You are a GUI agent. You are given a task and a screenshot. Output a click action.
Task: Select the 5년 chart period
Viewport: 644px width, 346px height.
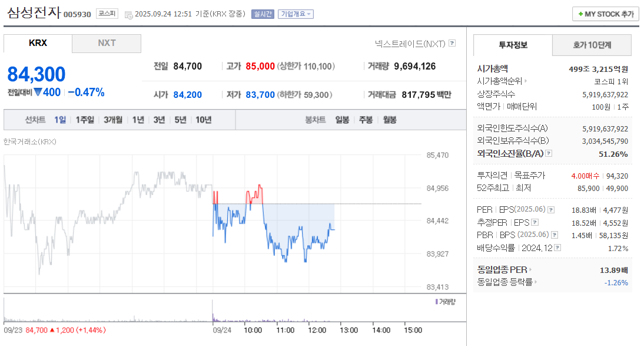pos(180,120)
